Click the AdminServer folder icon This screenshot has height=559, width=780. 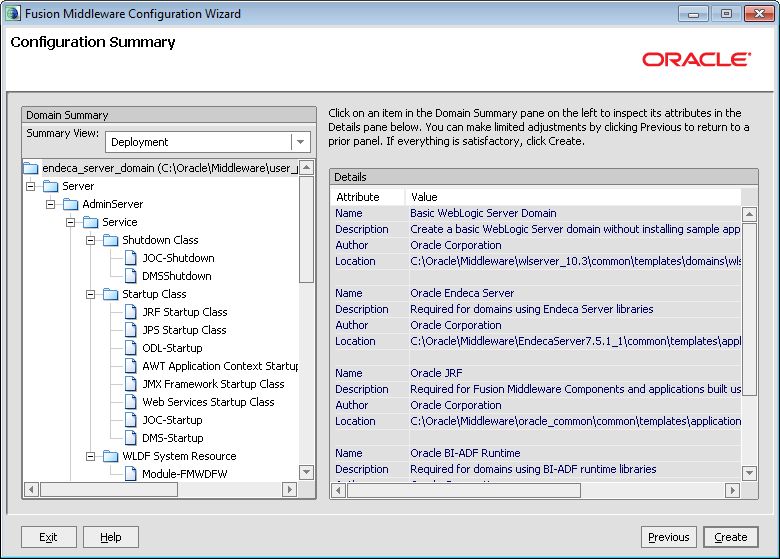[71, 204]
